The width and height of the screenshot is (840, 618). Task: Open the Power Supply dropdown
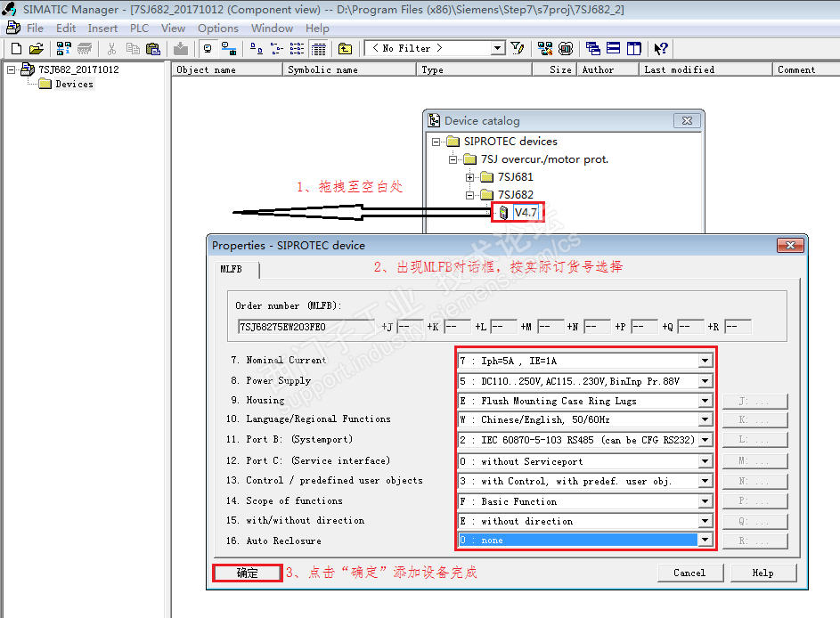(x=705, y=381)
